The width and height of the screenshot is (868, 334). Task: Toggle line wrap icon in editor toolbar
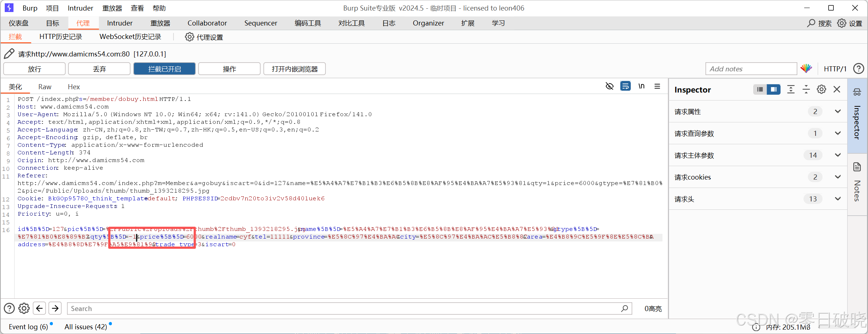626,86
